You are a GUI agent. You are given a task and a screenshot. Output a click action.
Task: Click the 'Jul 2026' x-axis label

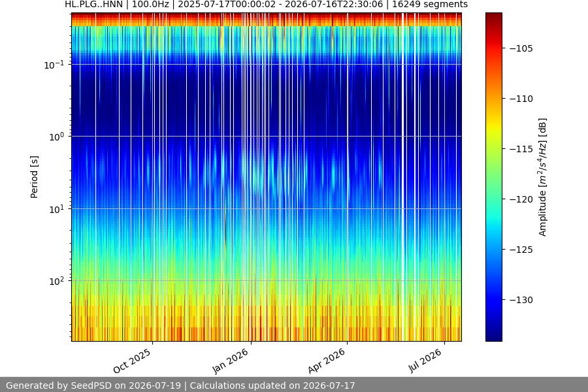pyautogui.click(x=425, y=361)
